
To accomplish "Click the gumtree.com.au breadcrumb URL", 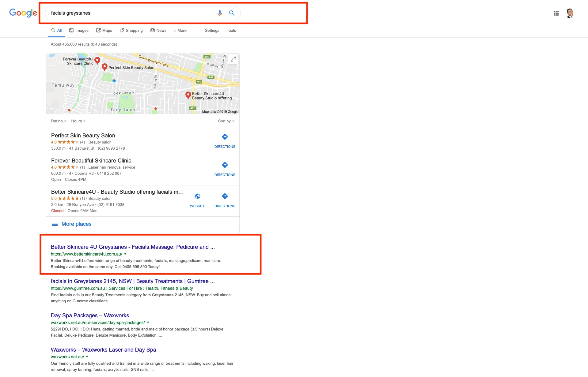I will (x=122, y=288).
